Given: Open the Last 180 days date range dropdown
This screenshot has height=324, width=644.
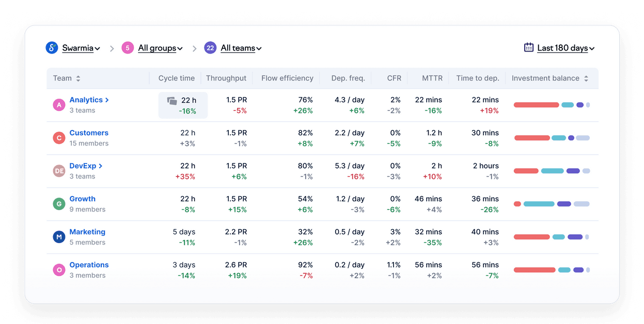Looking at the screenshot, I should pyautogui.click(x=566, y=48).
